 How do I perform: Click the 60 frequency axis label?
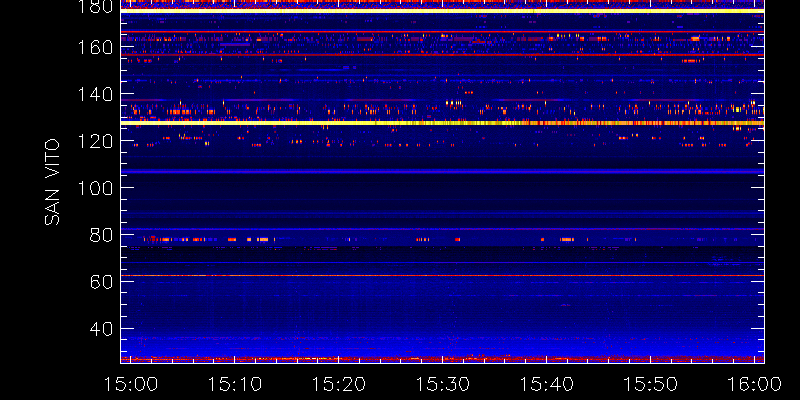[x=101, y=282]
